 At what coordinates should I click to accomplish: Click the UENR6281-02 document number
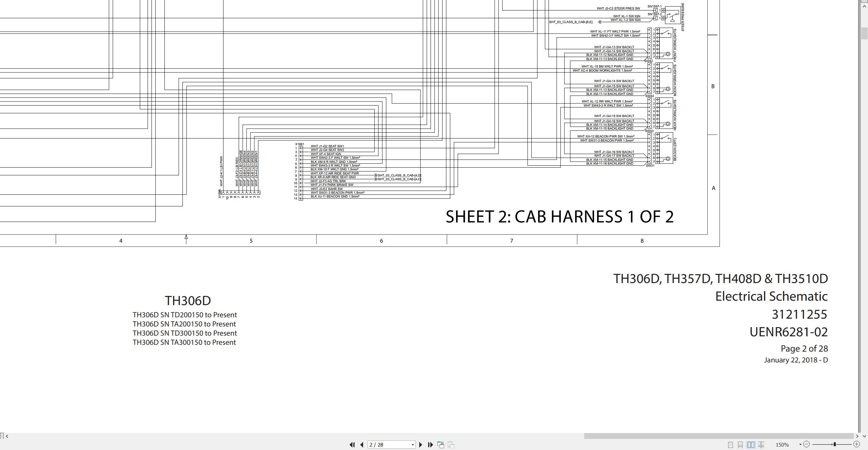click(789, 332)
